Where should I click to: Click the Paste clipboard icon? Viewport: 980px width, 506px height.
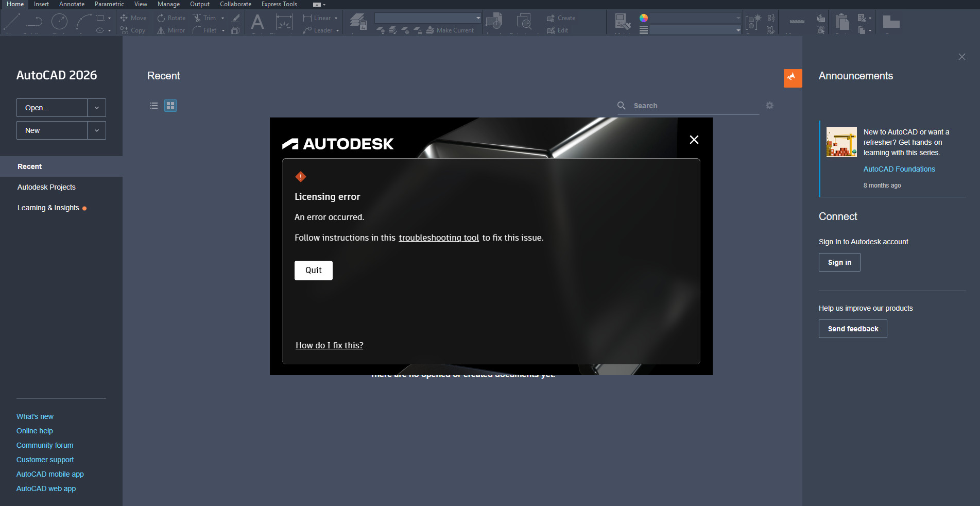tap(842, 22)
